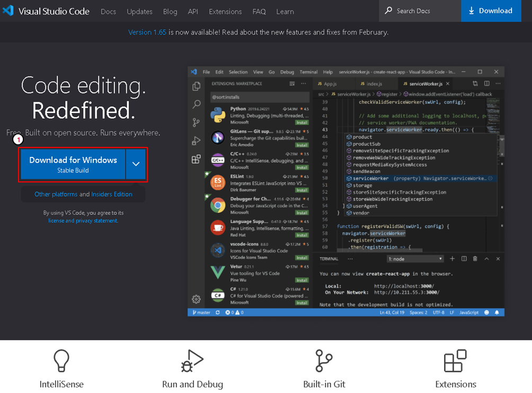
Task: Open the API navigation link
Action: [x=193, y=12]
